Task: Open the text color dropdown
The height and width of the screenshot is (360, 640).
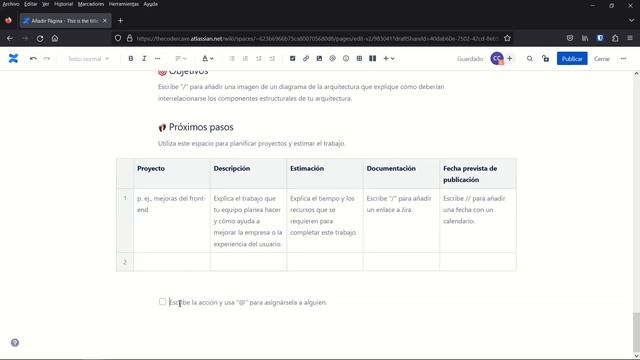Action: [x=208, y=59]
